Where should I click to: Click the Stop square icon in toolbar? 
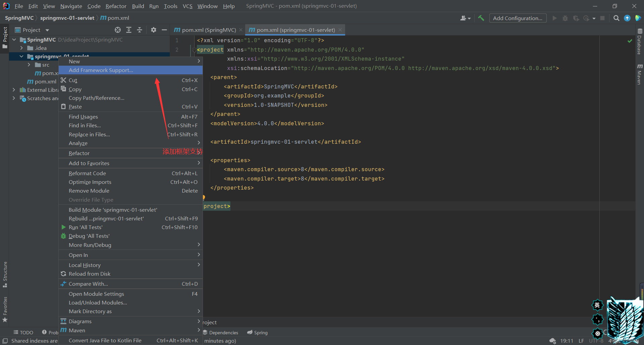(x=602, y=18)
